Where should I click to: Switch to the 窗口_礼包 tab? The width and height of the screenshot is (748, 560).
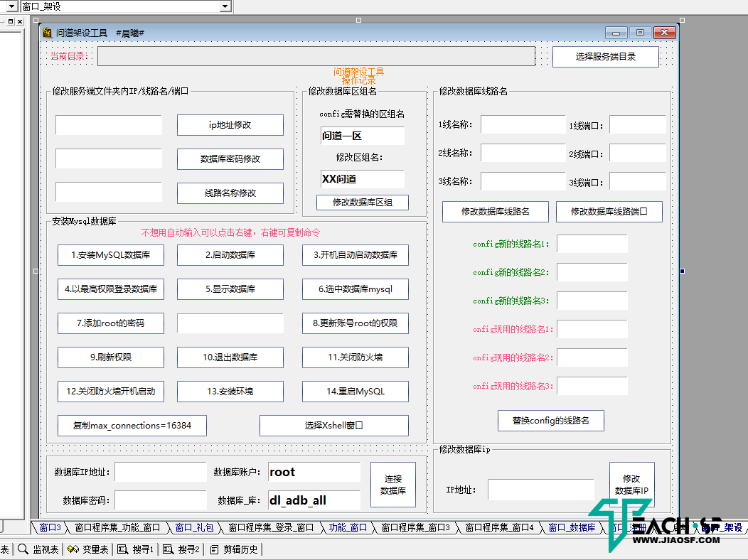tap(194, 527)
